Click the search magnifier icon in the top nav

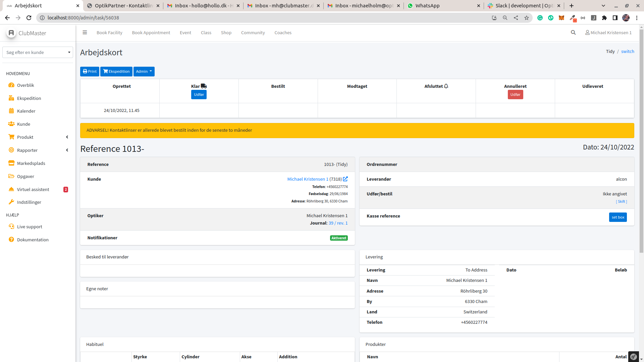coord(573,33)
